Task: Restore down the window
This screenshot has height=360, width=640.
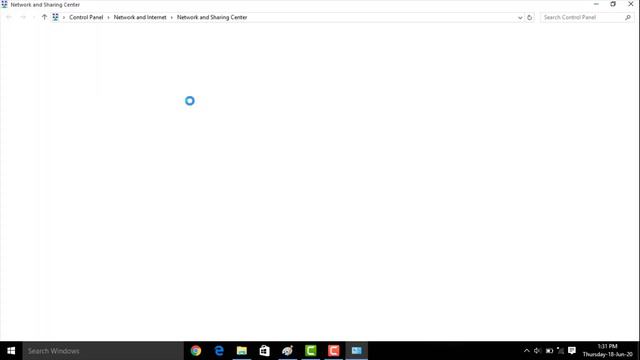Action: (x=613, y=4)
